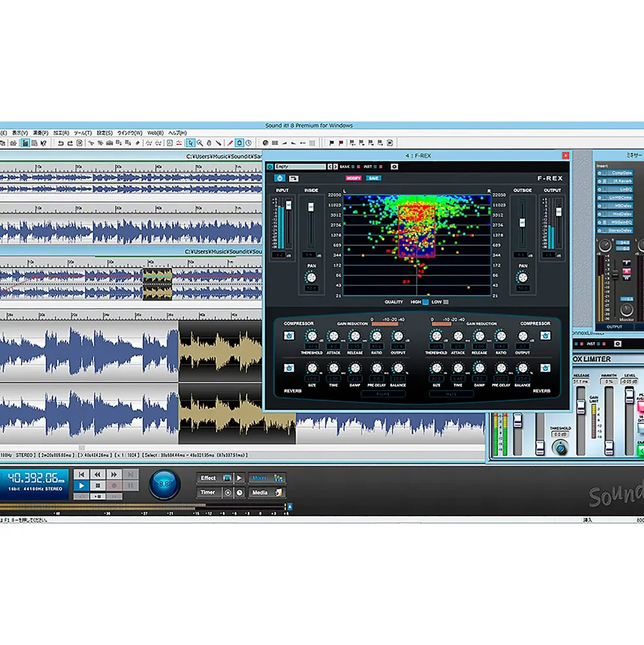
Task: Select the magnifier zoom tool
Action: click(x=200, y=143)
